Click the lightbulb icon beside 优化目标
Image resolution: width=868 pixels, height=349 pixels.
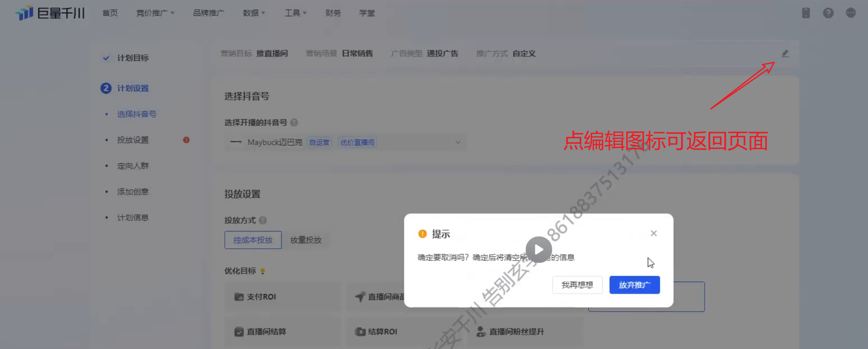click(x=263, y=271)
